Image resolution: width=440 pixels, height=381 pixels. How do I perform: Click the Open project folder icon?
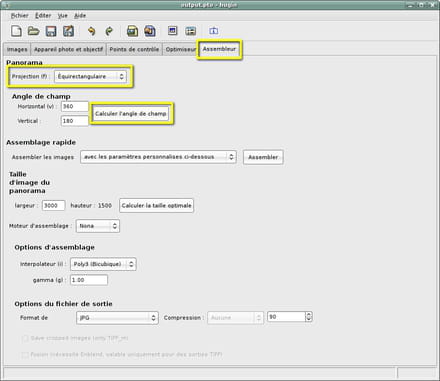click(34, 31)
